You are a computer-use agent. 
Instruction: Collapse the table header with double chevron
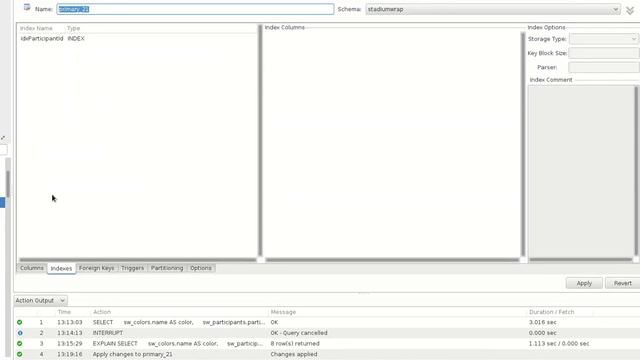pyautogui.click(x=630, y=10)
